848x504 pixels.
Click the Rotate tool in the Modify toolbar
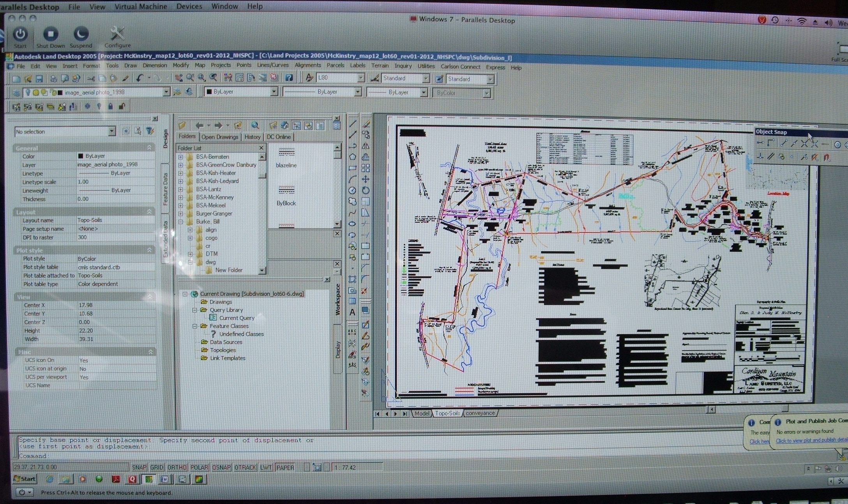[366, 190]
